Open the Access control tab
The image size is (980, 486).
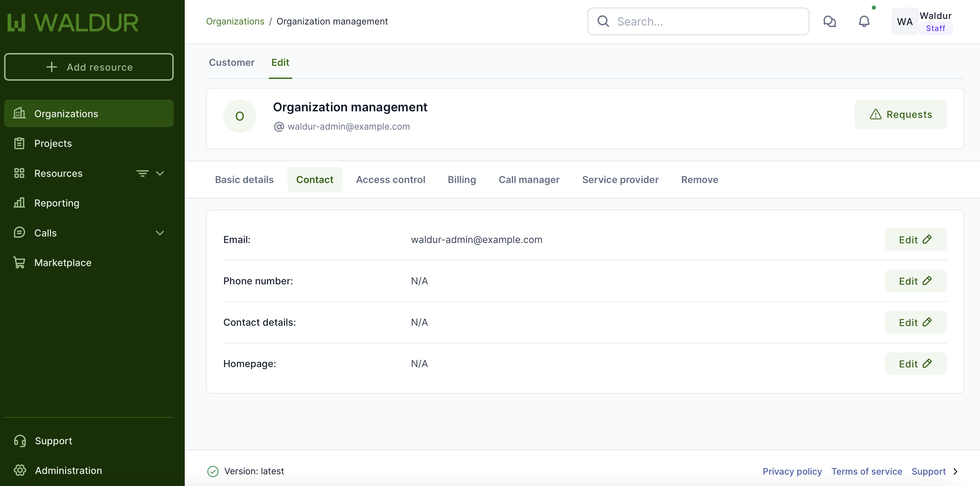390,179
